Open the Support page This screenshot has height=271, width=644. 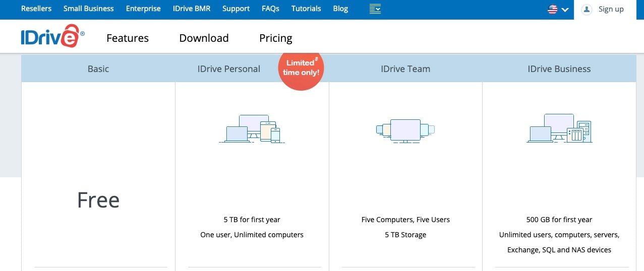(236, 9)
